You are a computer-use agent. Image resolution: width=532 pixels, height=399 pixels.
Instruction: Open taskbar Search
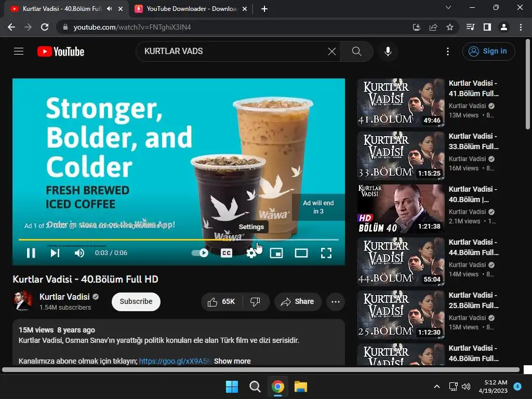(x=255, y=387)
